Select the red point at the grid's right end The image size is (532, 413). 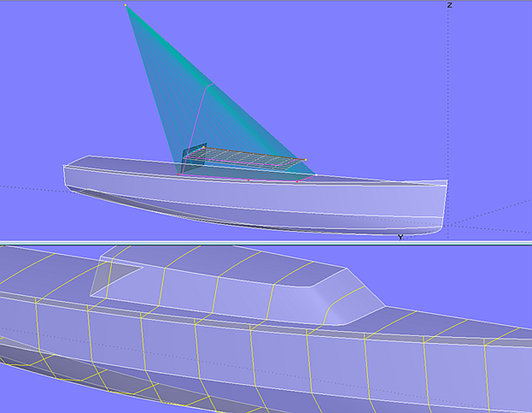[x=306, y=160]
